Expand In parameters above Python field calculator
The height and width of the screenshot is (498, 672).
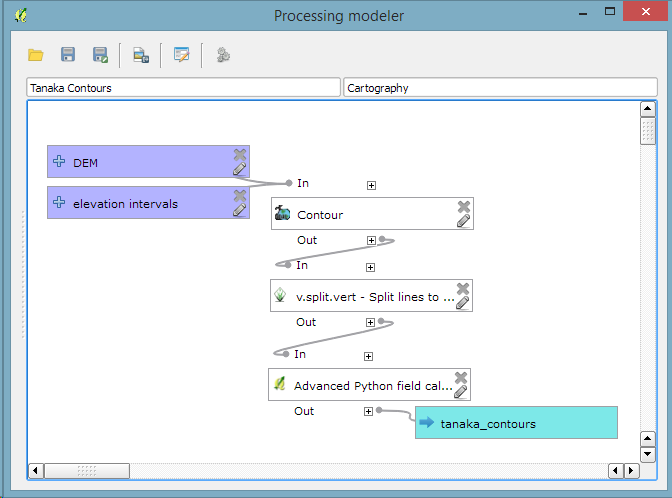coord(369,357)
